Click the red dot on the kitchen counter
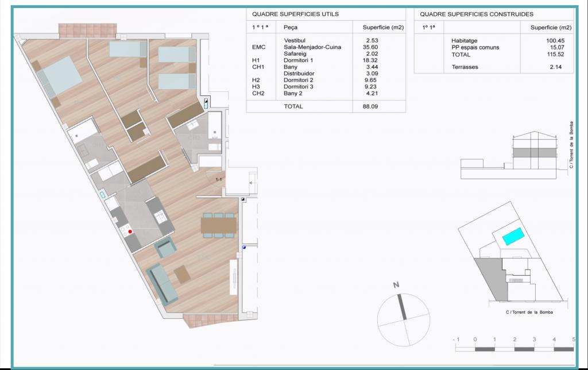This screenshot has height=370, width=588. (x=130, y=231)
